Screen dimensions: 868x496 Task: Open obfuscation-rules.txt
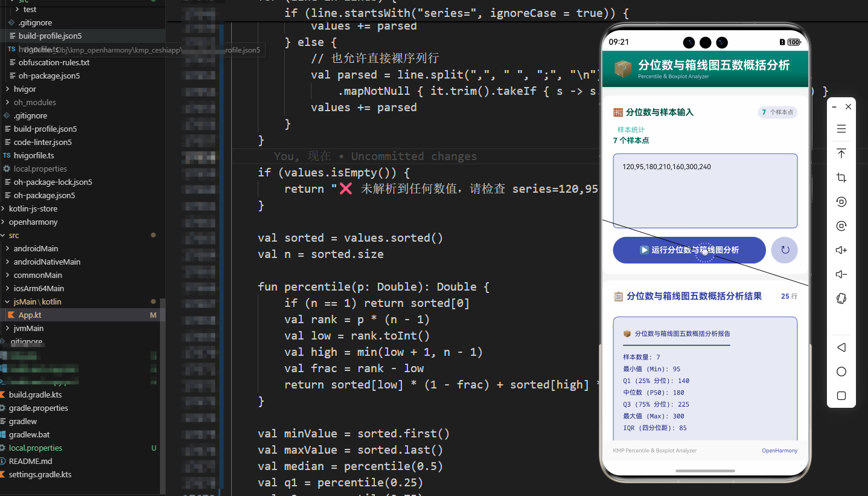coord(54,62)
